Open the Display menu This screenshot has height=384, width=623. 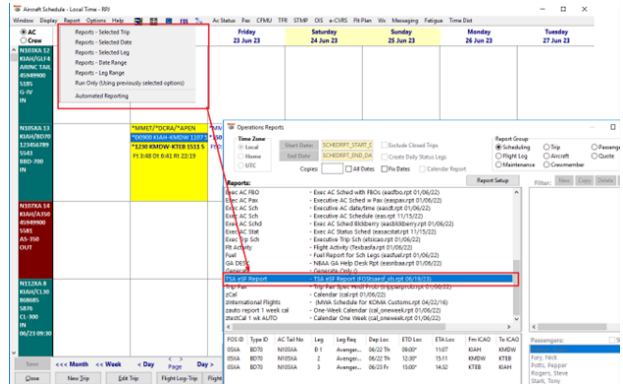click(x=48, y=21)
